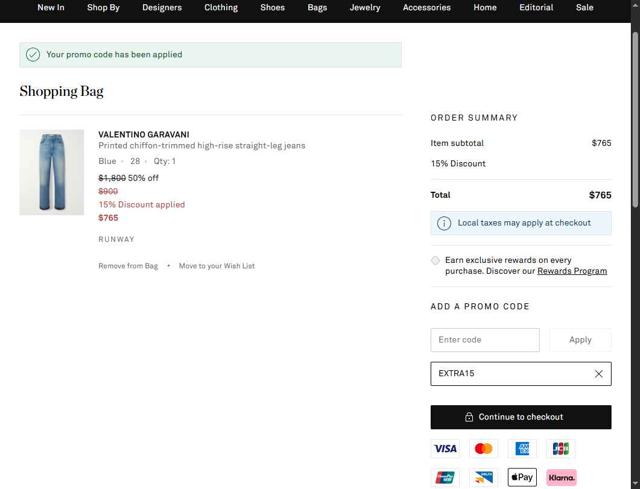Open the jeans product thumbnail
640x489 pixels.
pyautogui.click(x=51, y=172)
